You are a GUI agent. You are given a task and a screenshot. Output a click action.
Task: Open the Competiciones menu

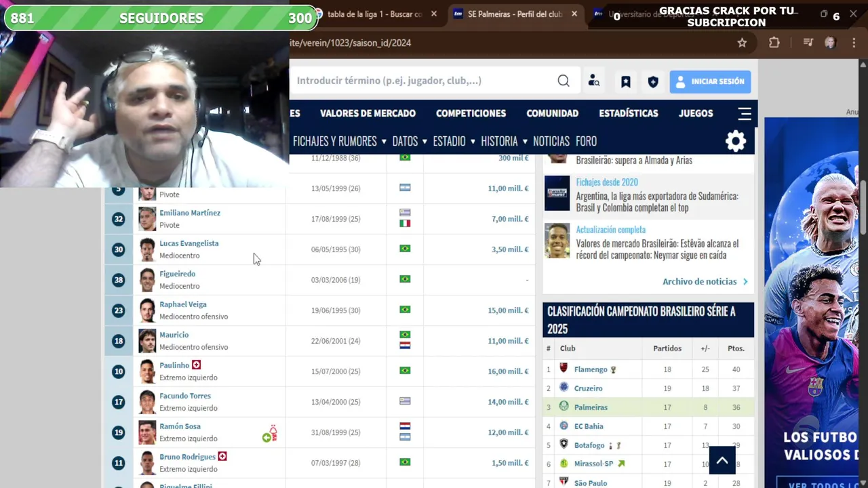(471, 113)
